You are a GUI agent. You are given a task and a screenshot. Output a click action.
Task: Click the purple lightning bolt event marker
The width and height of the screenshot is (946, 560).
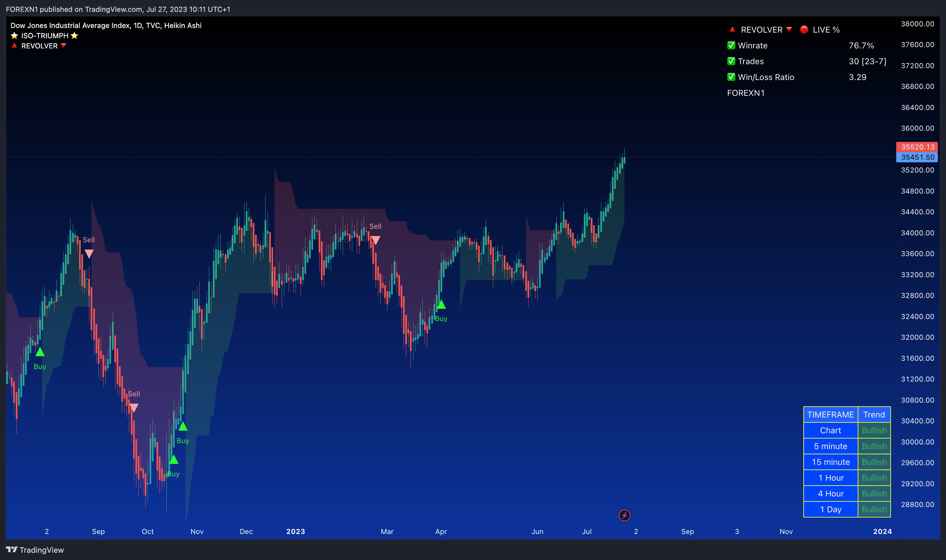coord(624,515)
